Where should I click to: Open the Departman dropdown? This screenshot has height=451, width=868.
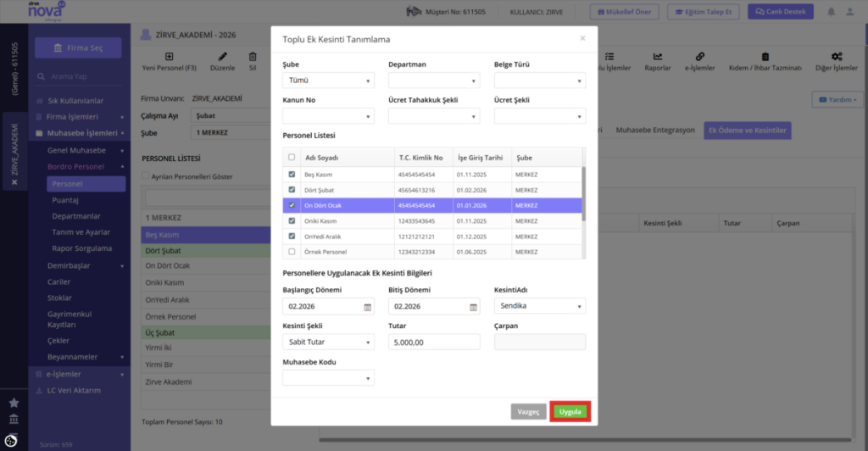434,81
